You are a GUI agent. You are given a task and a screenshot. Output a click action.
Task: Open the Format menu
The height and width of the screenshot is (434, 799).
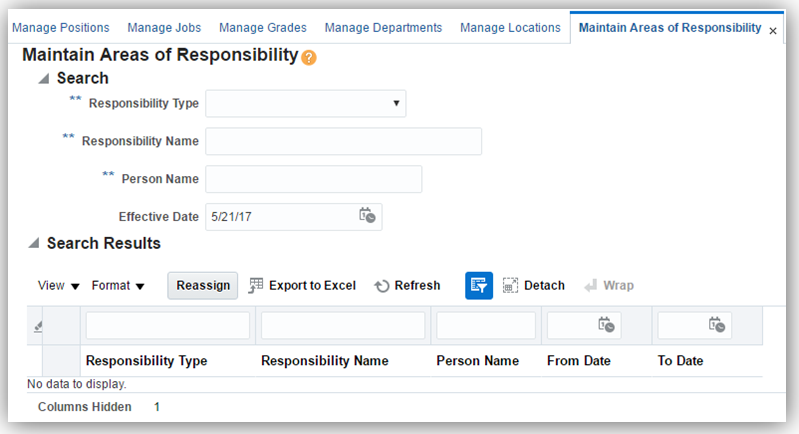pos(118,286)
